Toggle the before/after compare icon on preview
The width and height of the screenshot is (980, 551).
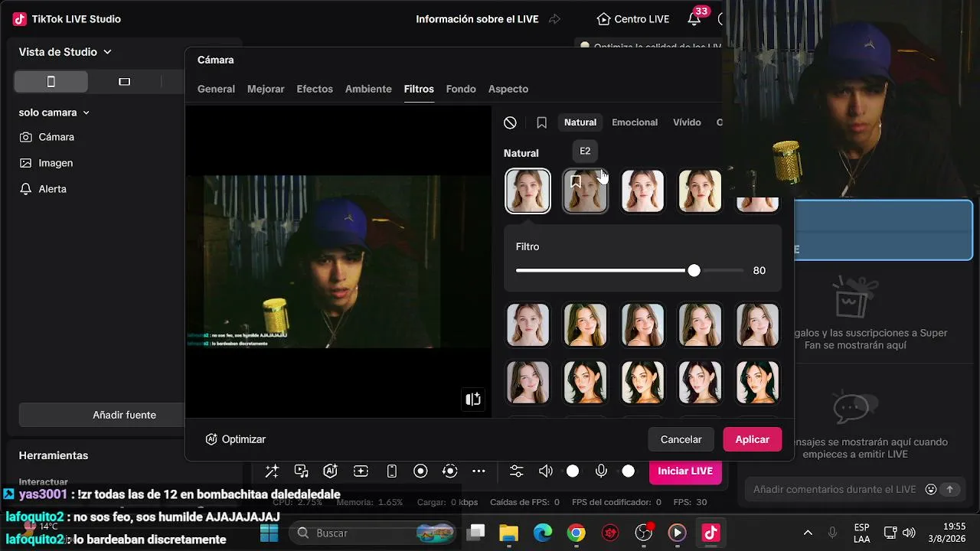coord(473,399)
